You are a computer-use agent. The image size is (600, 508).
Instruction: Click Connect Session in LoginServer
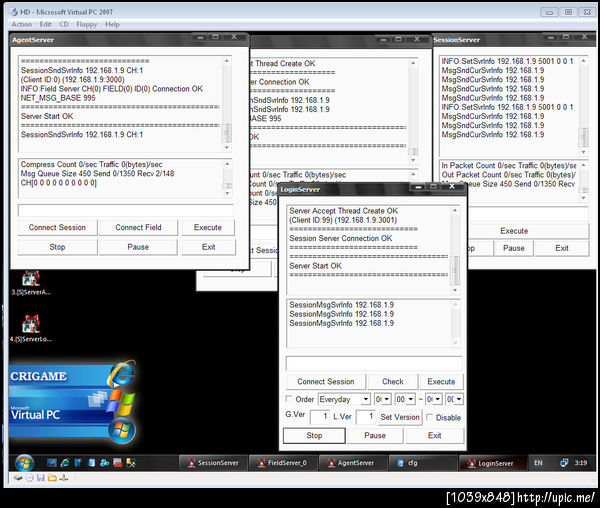[326, 382]
